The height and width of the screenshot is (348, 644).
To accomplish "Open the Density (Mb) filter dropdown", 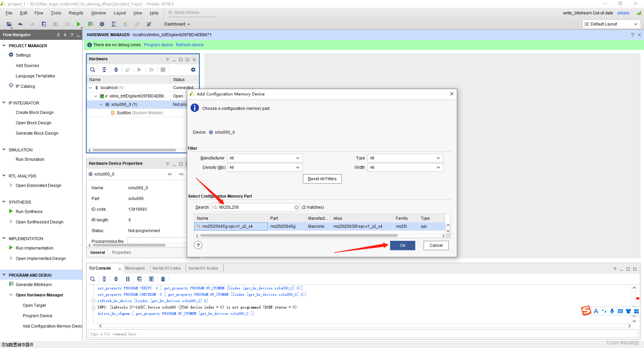I will [x=265, y=167].
